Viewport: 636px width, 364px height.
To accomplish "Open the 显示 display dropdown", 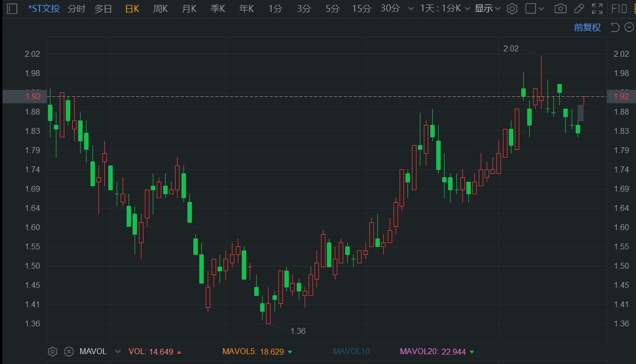I will point(487,8).
